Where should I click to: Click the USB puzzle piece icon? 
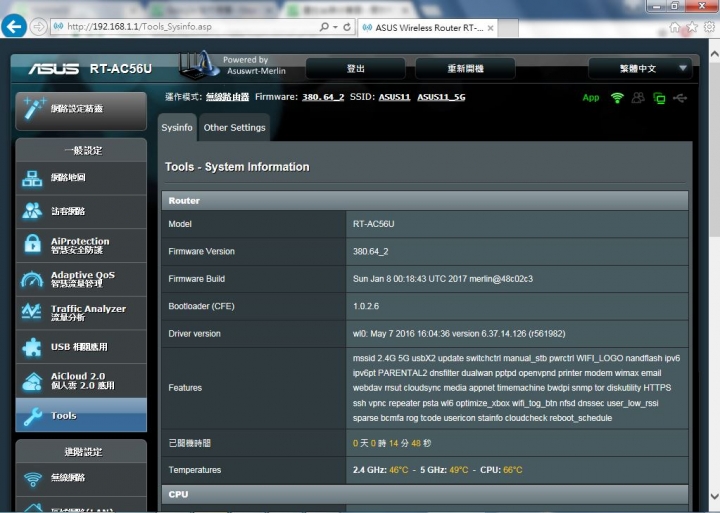32,348
